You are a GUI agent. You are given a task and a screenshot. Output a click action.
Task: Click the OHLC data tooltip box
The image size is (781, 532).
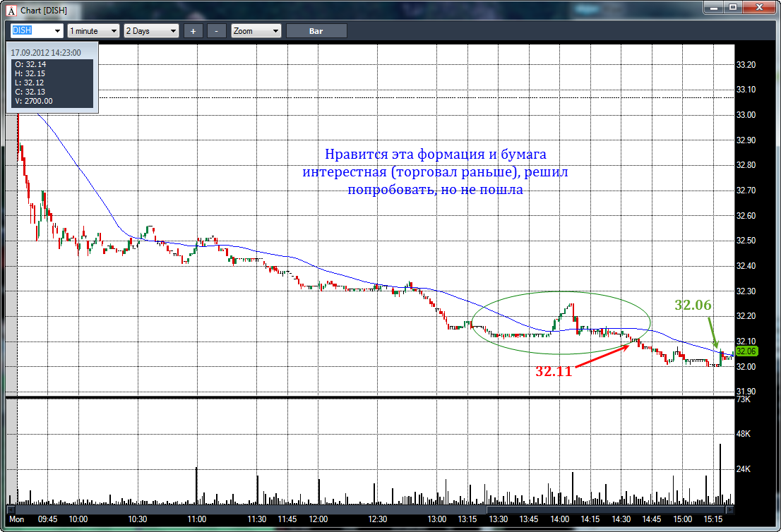pyautogui.click(x=52, y=78)
